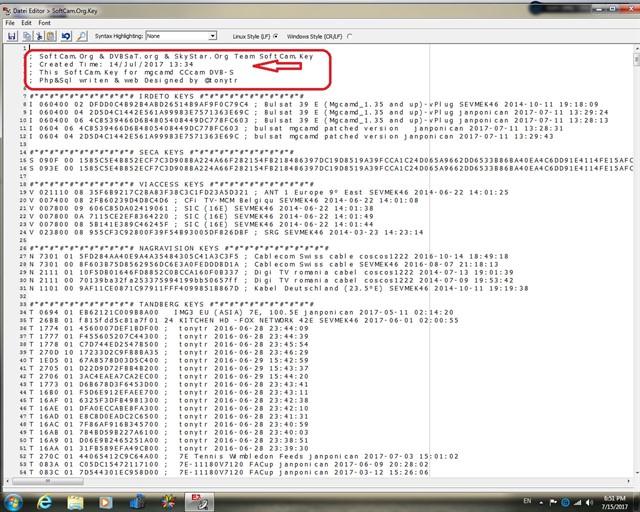Click the 'KITCHEN HD -FOX NETWORK 42E' line
The width and height of the screenshot is (640, 512).
tap(244, 321)
